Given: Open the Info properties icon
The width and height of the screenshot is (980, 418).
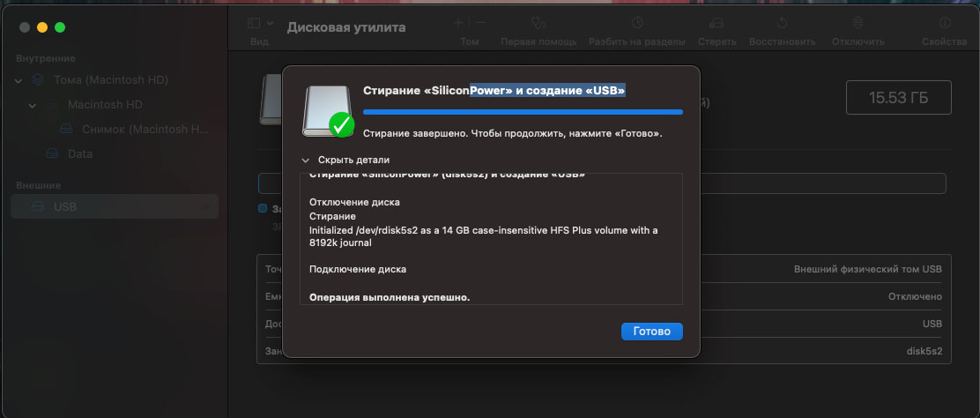Looking at the screenshot, I should (x=944, y=23).
